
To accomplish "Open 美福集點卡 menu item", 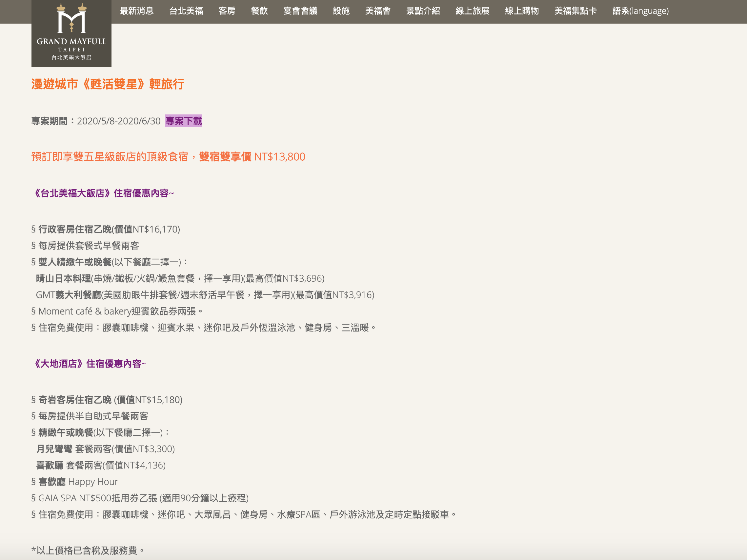I will (x=575, y=11).
